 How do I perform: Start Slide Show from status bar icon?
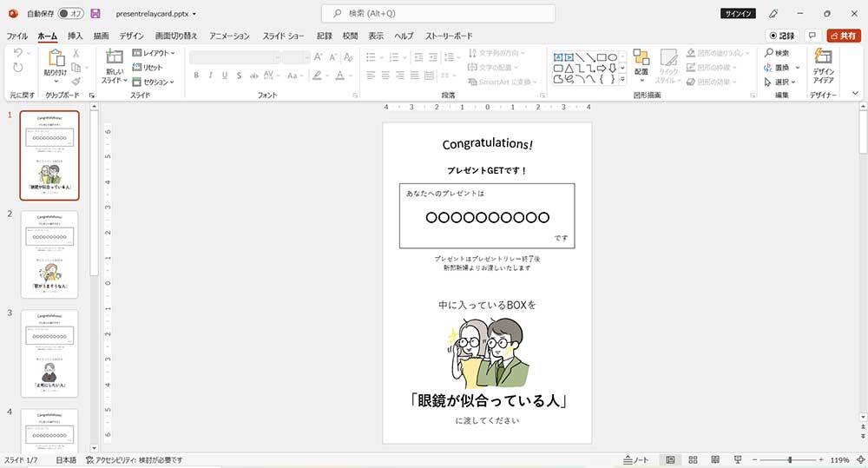coord(738,459)
